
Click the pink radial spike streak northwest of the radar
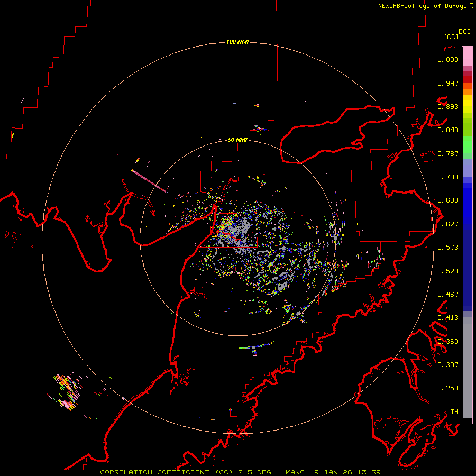click(x=149, y=181)
